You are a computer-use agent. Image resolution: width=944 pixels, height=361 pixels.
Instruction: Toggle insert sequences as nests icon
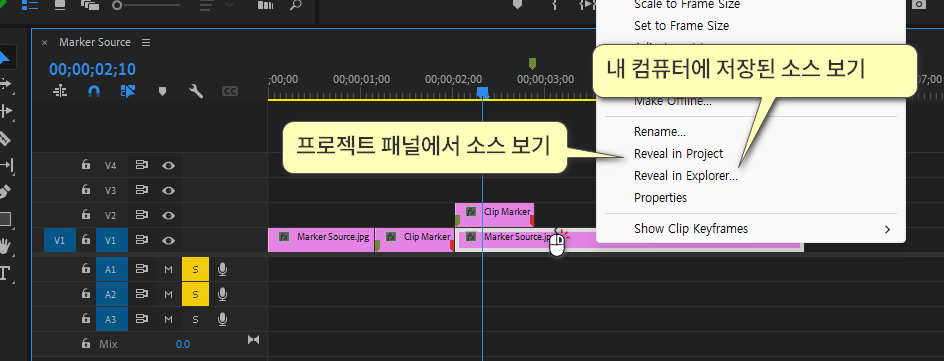[x=60, y=91]
